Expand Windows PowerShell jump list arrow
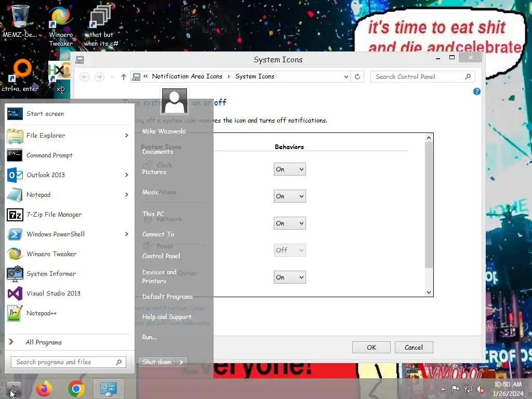The image size is (532, 399). pyautogui.click(x=127, y=234)
